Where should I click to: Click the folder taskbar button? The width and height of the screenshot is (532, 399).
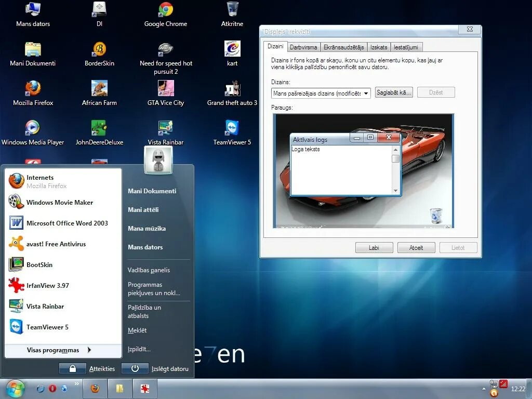pyautogui.click(x=120, y=389)
